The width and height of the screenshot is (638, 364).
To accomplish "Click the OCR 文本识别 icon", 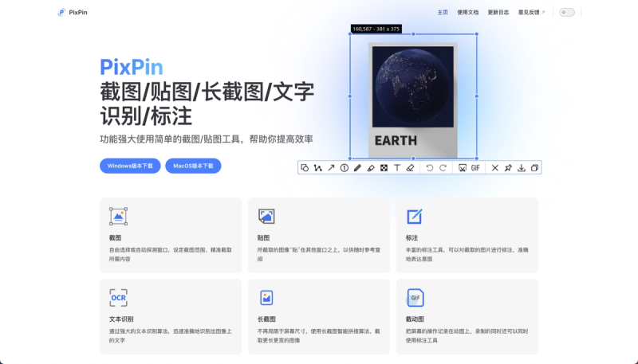I will [x=118, y=298].
